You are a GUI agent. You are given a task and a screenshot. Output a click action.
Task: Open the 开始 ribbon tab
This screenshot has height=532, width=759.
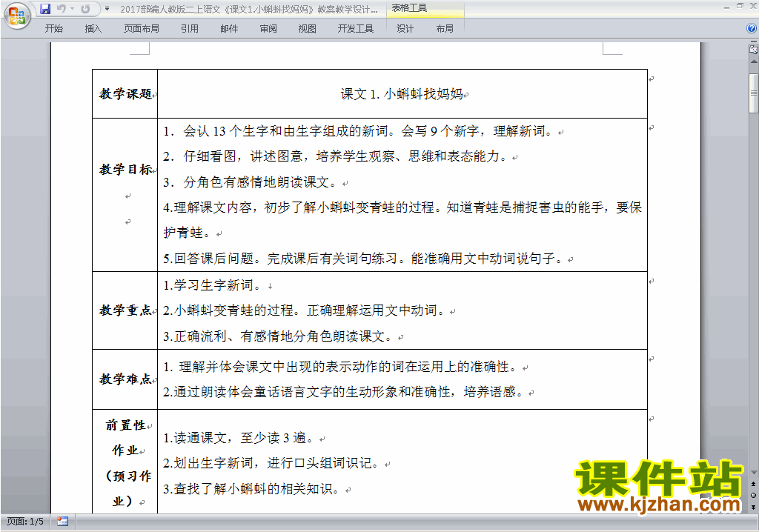(53, 29)
